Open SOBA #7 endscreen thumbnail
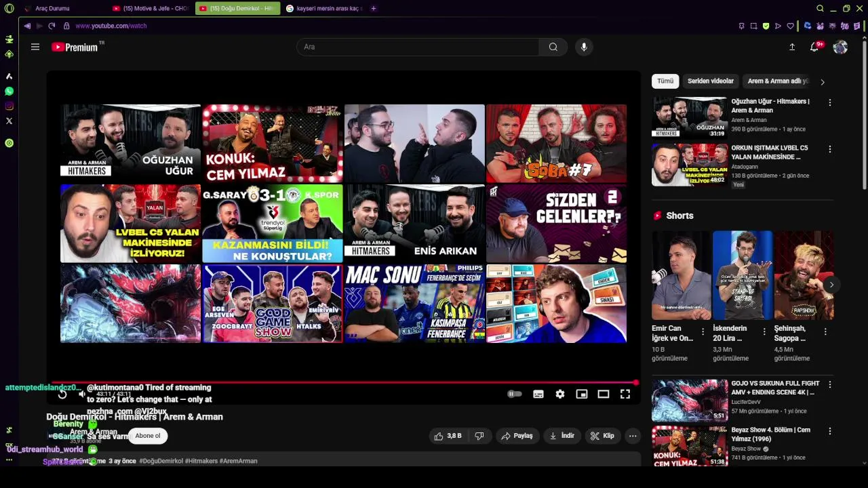868x488 pixels. tap(556, 144)
